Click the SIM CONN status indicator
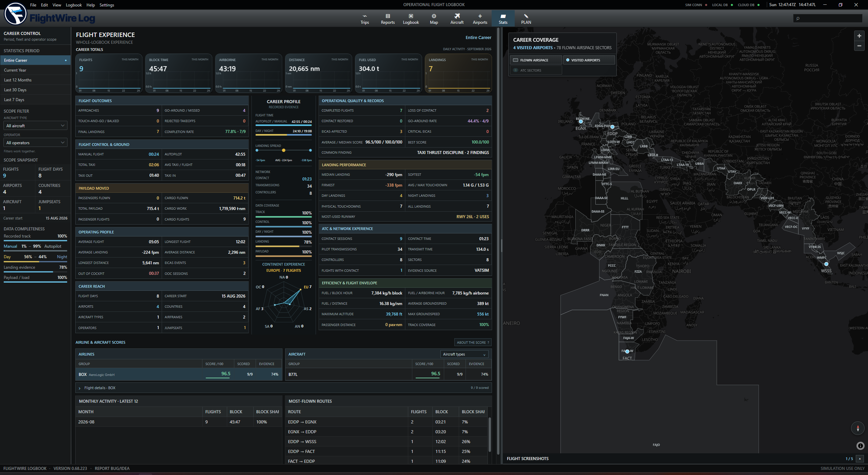 (696, 5)
